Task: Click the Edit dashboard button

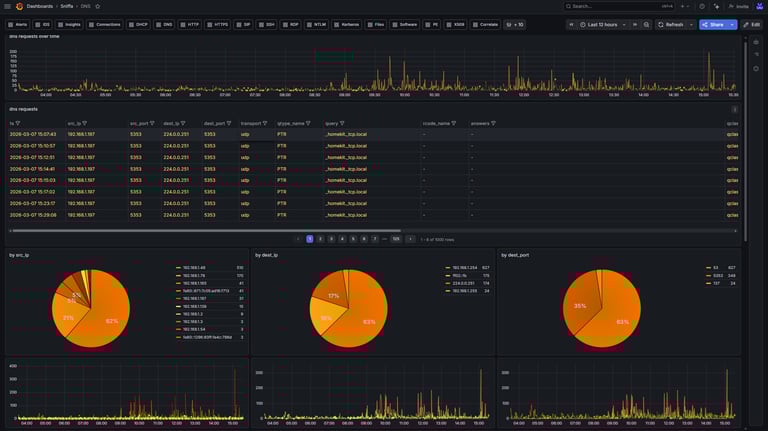Action: point(751,24)
